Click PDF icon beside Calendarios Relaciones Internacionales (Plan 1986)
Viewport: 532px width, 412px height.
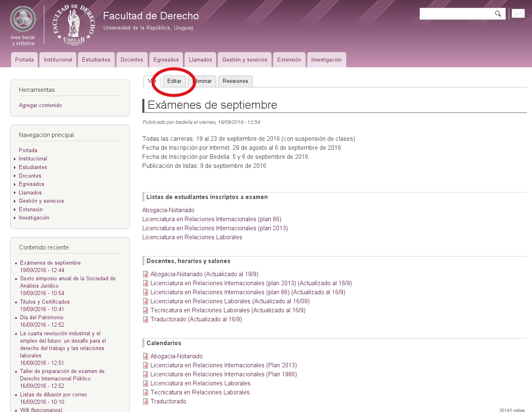[x=146, y=374]
